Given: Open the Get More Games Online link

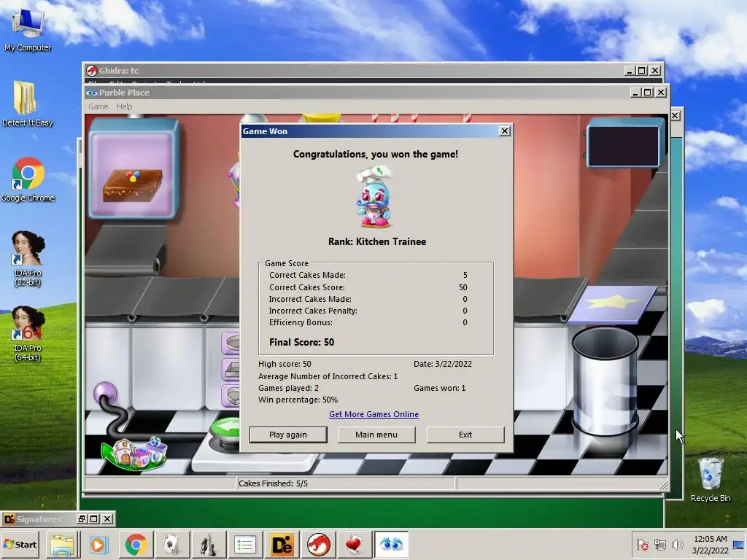Looking at the screenshot, I should [x=374, y=414].
